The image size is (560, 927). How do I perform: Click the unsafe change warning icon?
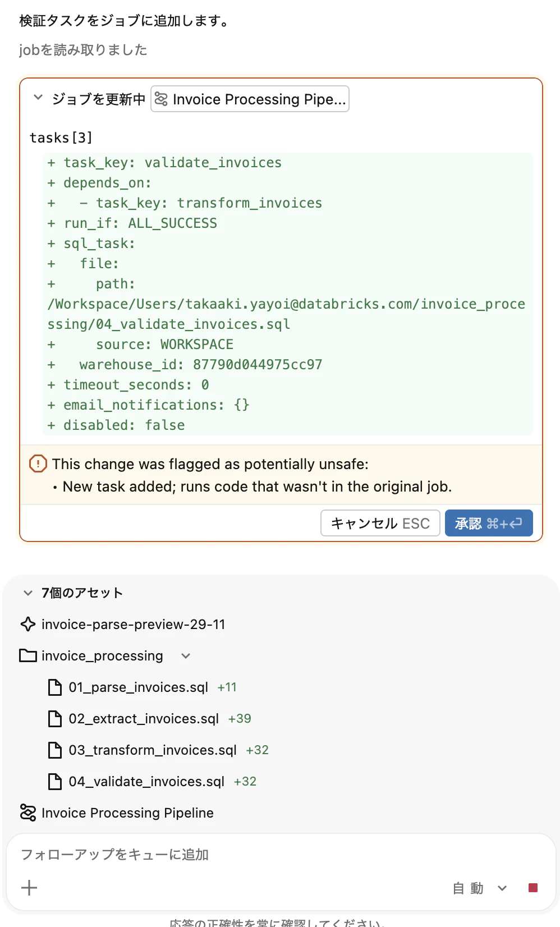38,463
